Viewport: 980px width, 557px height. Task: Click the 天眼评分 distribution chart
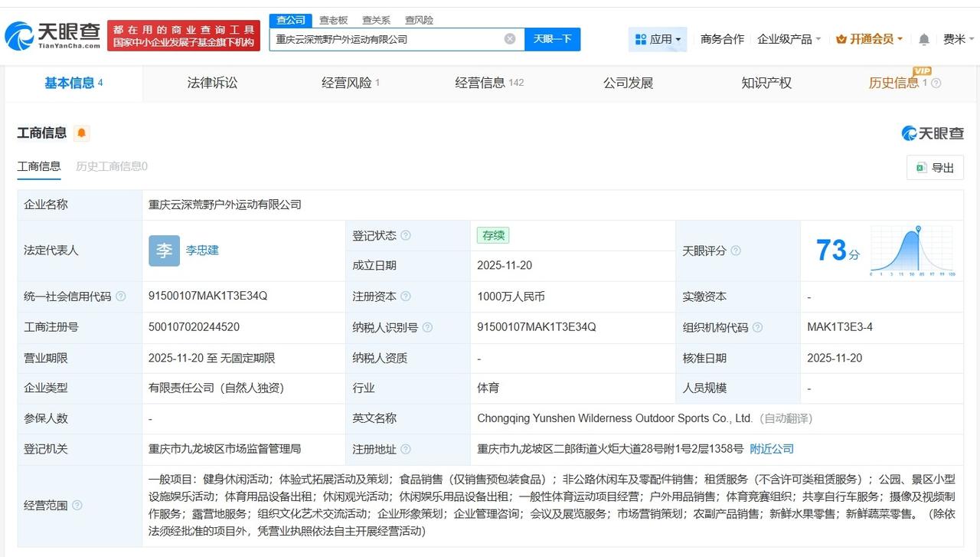pos(912,251)
